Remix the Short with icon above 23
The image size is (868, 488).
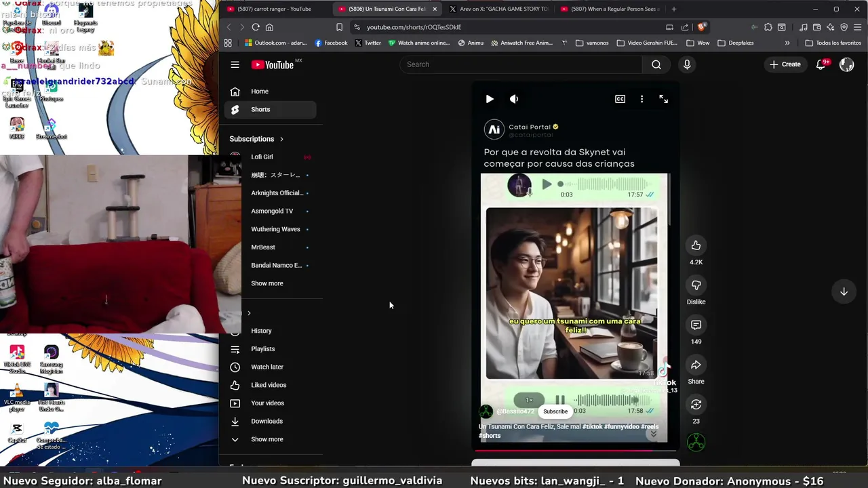pyautogui.click(x=696, y=405)
